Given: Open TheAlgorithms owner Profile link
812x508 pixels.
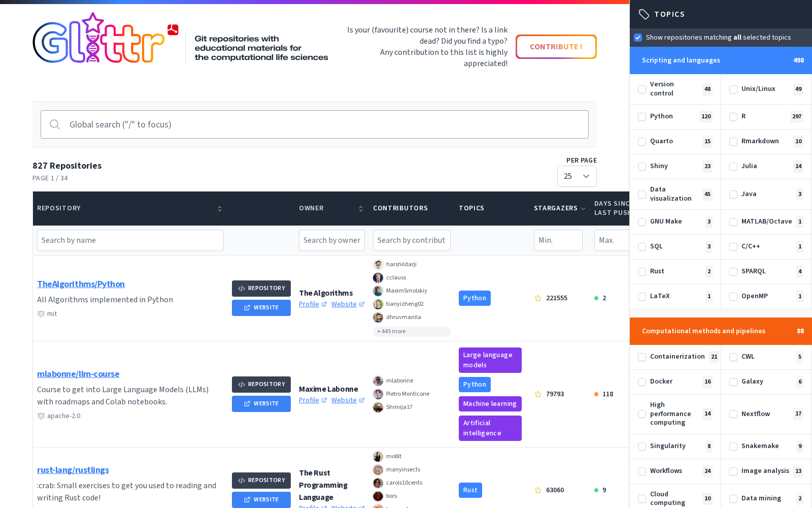Looking at the screenshot, I should 309,304.
